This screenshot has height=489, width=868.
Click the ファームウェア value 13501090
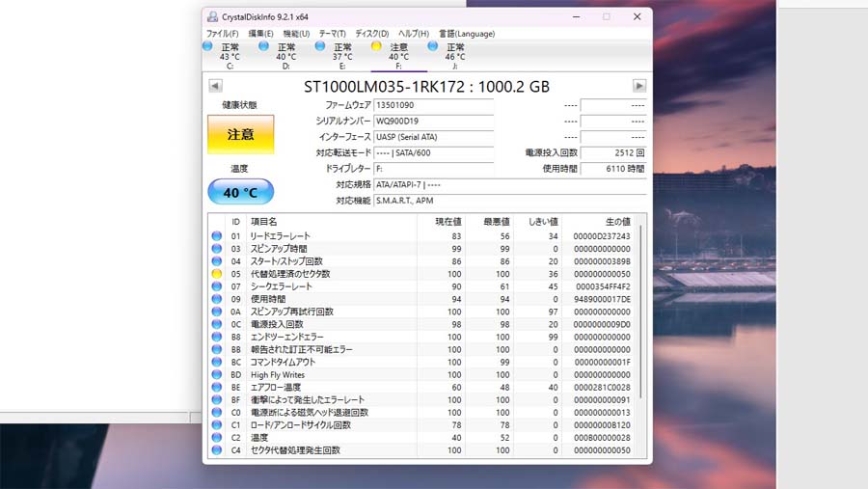[433, 105]
